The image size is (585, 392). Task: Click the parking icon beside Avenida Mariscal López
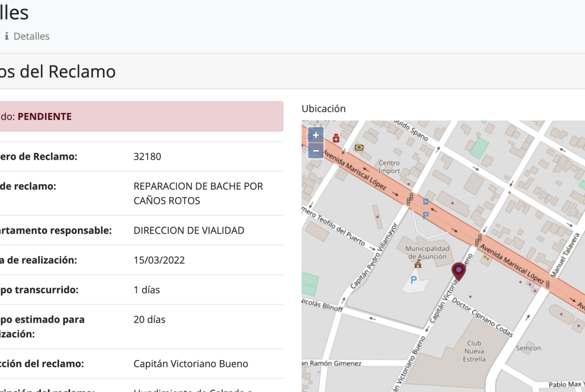(x=425, y=216)
